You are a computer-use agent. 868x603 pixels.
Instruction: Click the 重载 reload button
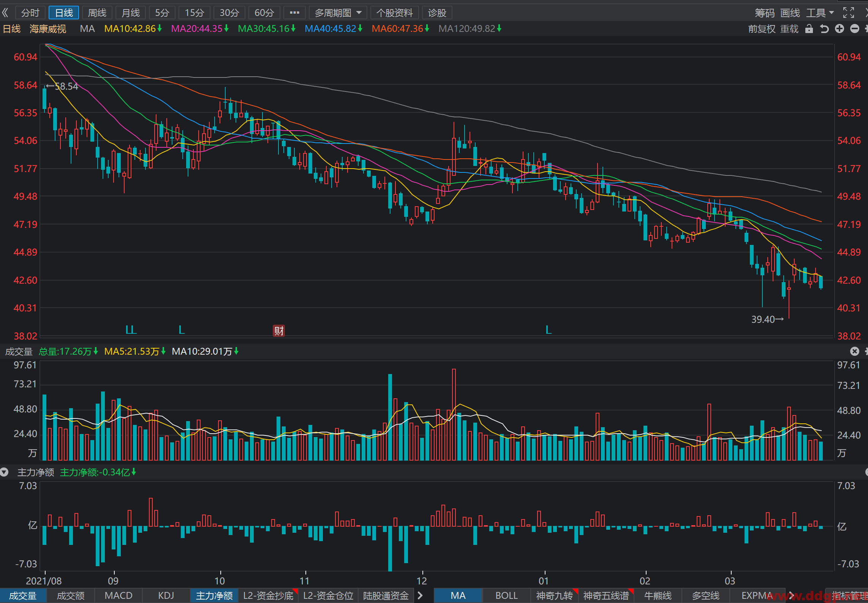[x=789, y=29]
